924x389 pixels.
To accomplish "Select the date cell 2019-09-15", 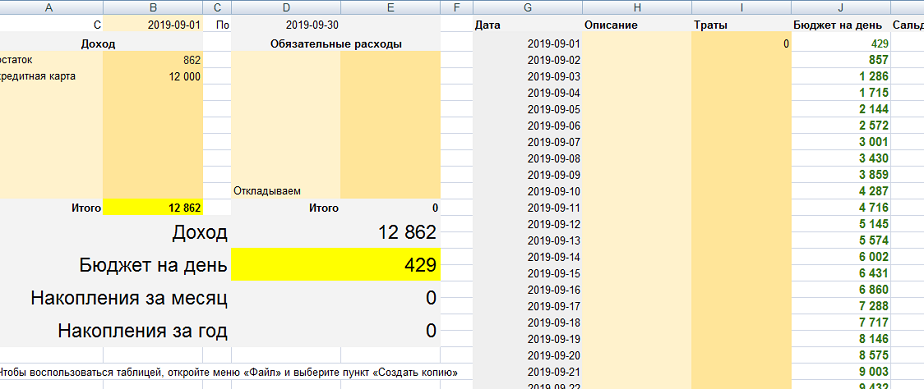I will [528, 273].
